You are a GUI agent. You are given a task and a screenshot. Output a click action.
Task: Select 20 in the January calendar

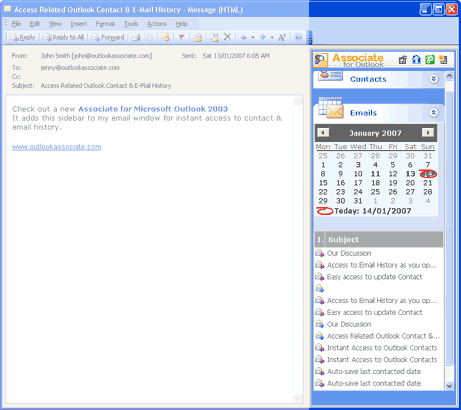tap(410, 183)
